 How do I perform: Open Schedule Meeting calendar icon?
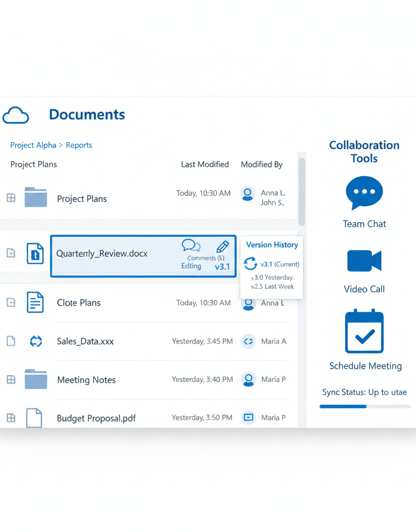click(x=364, y=331)
